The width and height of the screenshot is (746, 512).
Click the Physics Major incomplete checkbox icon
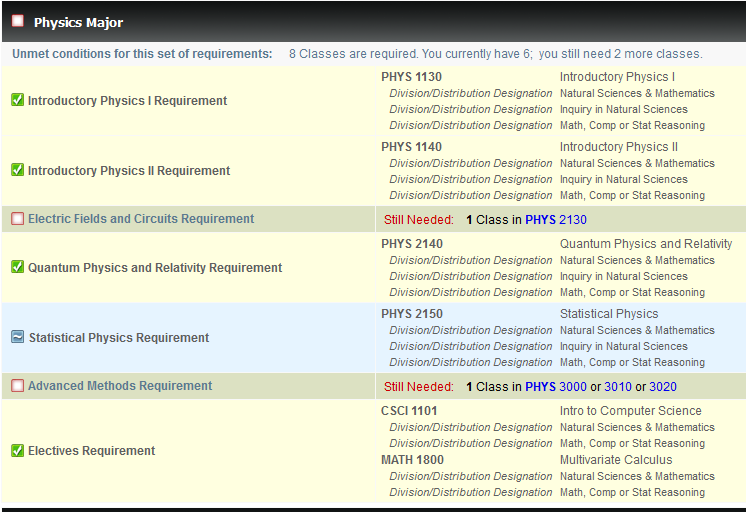pos(18,21)
